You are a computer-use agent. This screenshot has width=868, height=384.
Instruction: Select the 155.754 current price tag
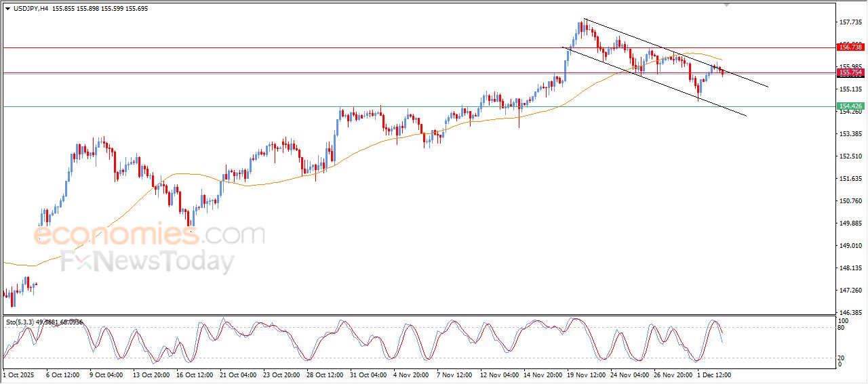pos(850,72)
